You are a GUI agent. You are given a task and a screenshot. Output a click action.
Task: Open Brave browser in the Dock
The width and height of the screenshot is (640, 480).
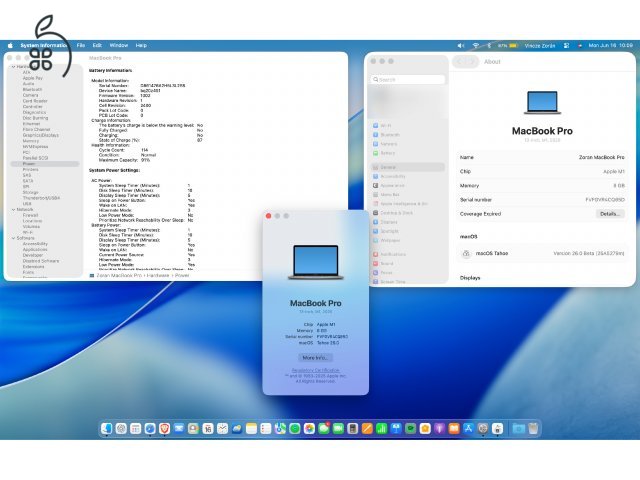pyautogui.click(x=164, y=428)
